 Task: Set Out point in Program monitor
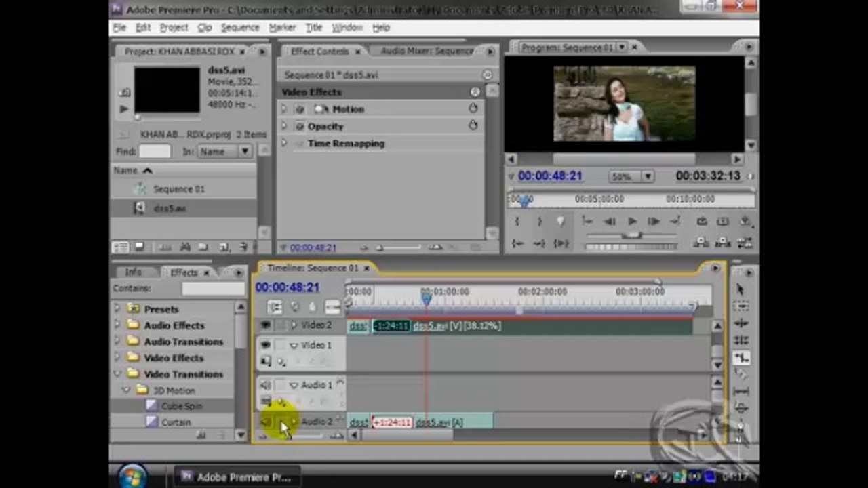coord(539,221)
